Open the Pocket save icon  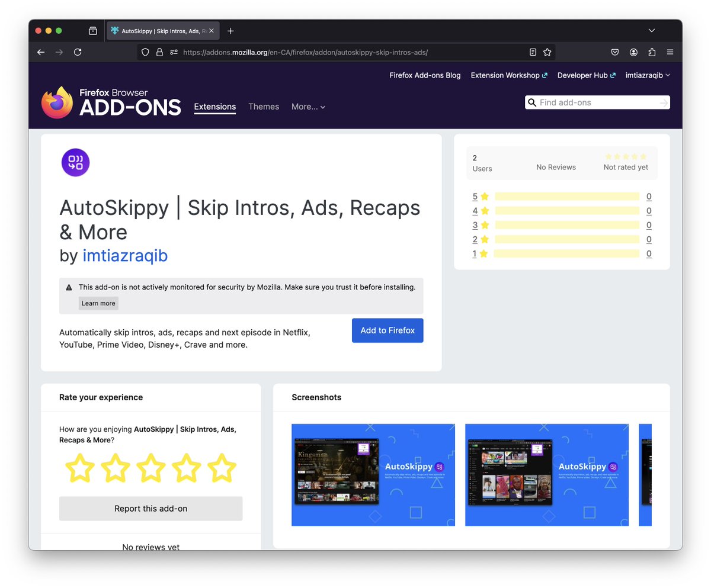pyautogui.click(x=615, y=52)
